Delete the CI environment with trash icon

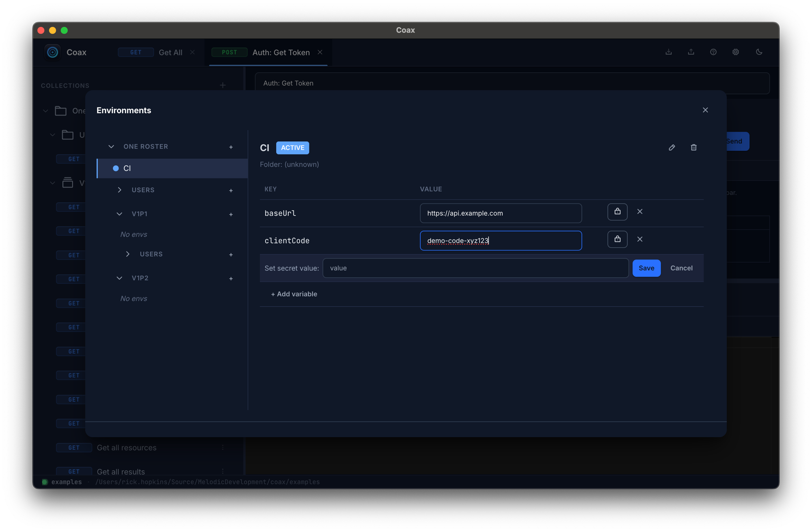pyautogui.click(x=693, y=147)
